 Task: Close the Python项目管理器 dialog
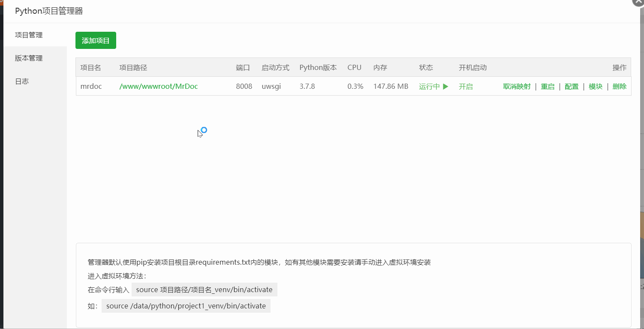639,2
